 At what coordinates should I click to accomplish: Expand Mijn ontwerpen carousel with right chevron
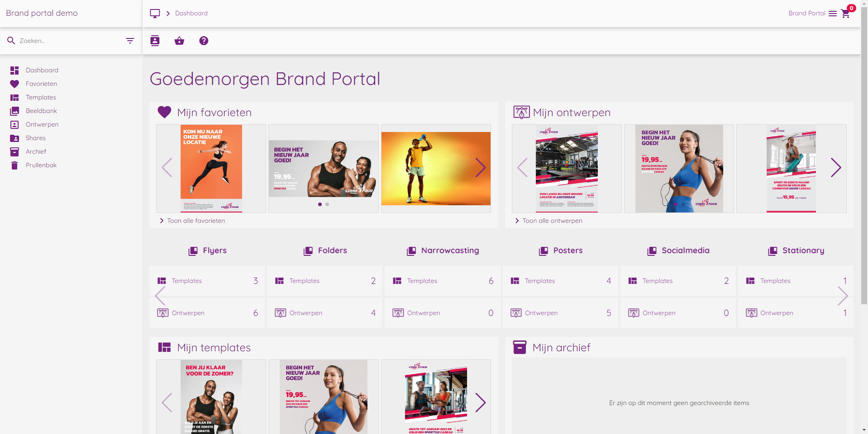836,168
